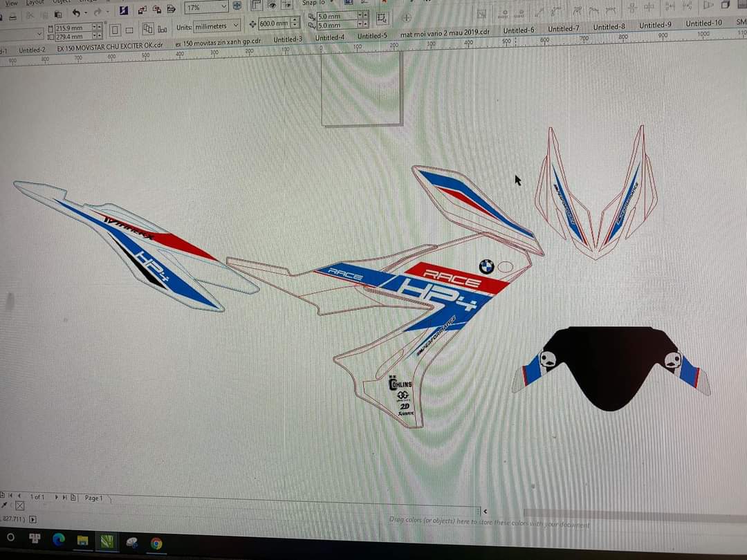Click the Treat as filled icon
The image size is (747, 560).
coord(382,19)
